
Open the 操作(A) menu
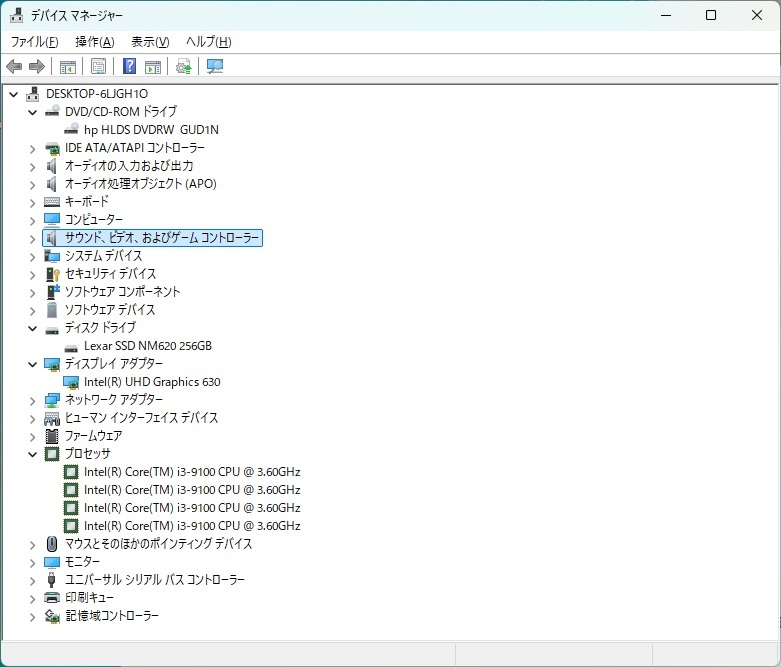point(95,42)
